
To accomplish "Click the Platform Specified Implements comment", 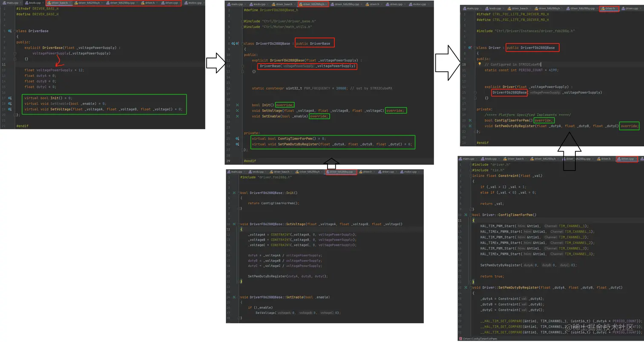I will pyautogui.click(x=527, y=115).
